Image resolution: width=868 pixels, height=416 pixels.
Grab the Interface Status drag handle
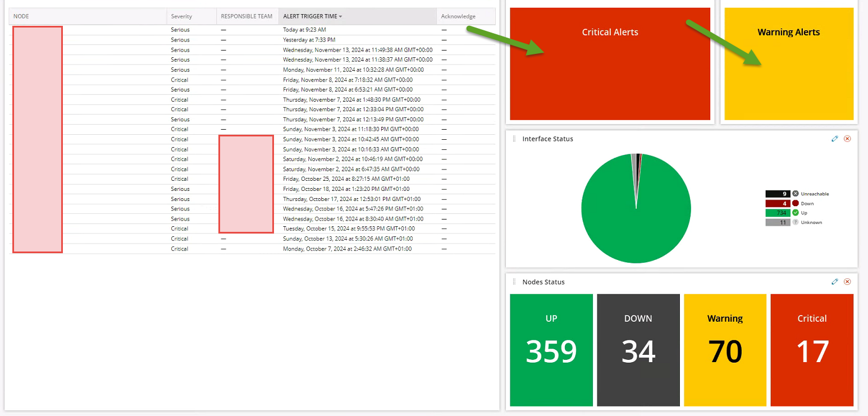(x=514, y=139)
